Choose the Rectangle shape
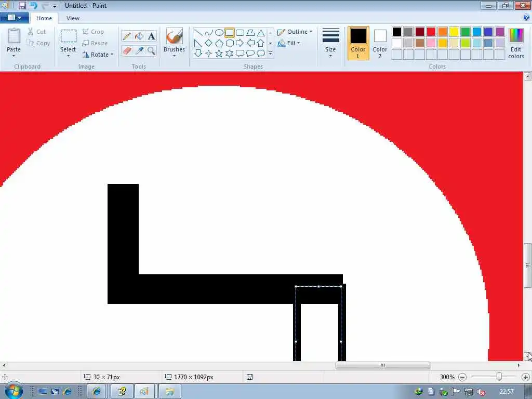Image resolution: width=532 pixels, height=399 pixels. point(229,33)
